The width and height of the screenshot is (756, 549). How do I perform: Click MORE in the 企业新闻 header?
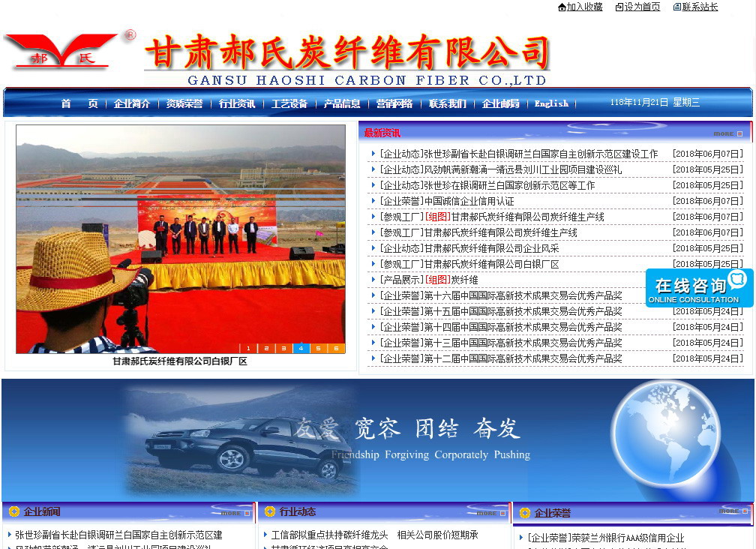pyautogui.click(x=235, y=513)
